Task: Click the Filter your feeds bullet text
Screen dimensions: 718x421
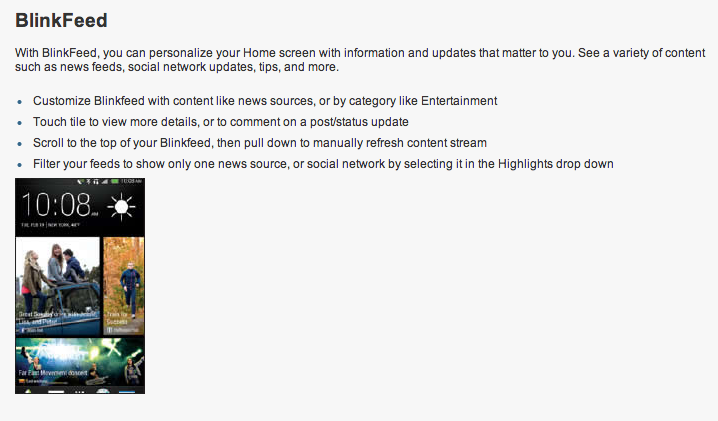Action: click(x=323, y=164)
